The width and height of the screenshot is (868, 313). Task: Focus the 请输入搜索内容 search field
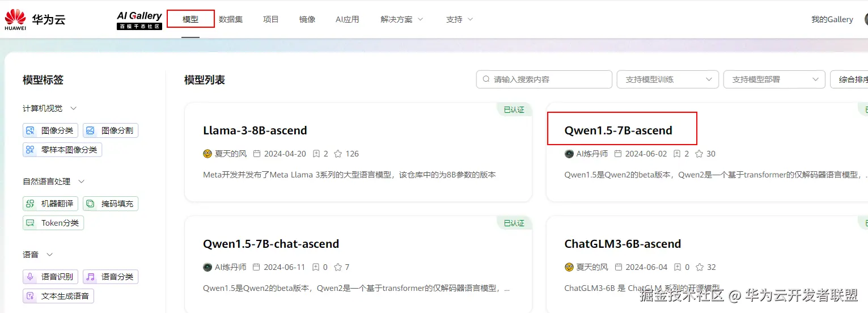tap(544, 79)
